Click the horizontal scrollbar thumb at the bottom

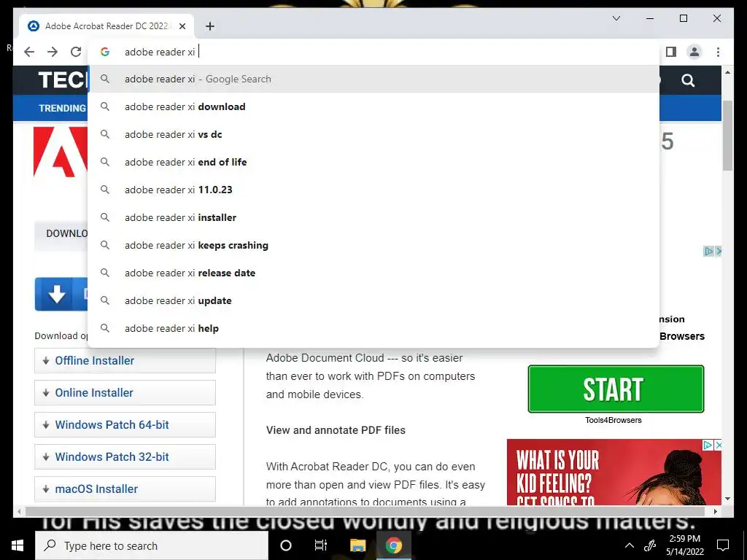tap(366, 511)
